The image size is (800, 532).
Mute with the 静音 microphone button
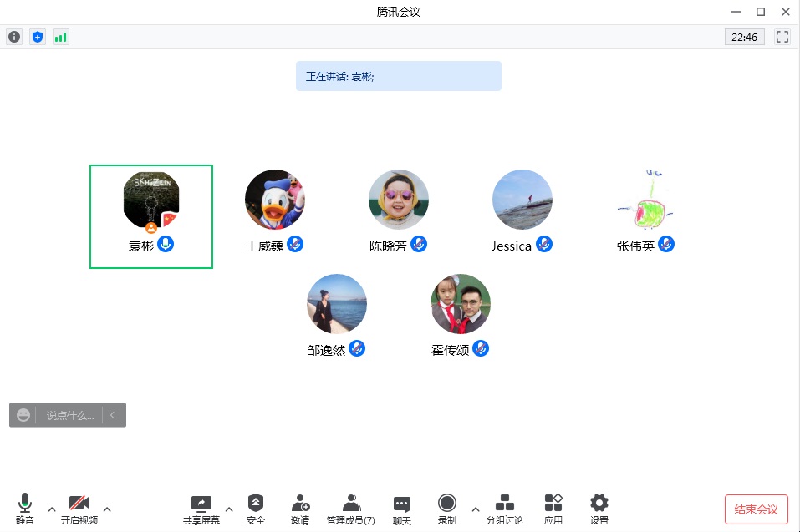24,509
